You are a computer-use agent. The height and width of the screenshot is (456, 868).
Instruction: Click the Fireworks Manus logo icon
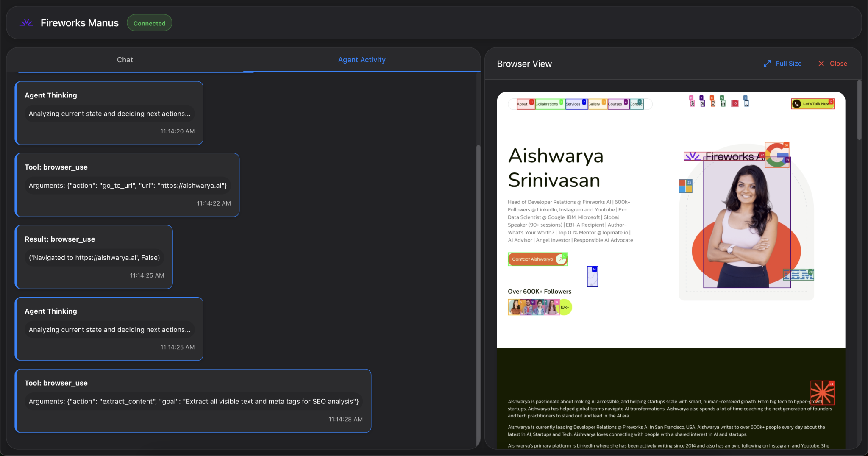pos(26,23)
